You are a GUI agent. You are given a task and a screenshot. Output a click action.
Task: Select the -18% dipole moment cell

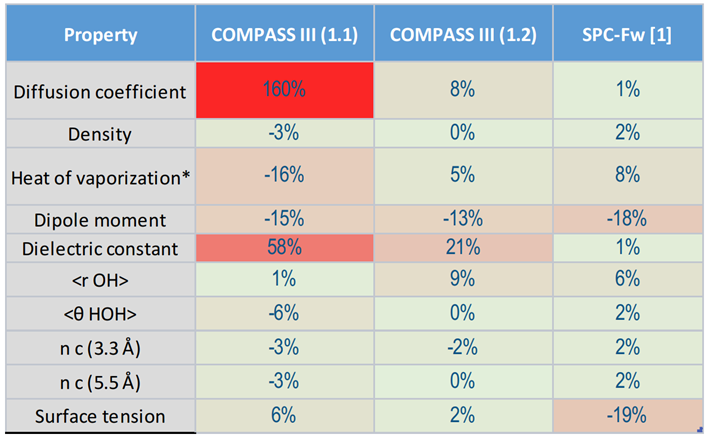[x=627, y=219]
